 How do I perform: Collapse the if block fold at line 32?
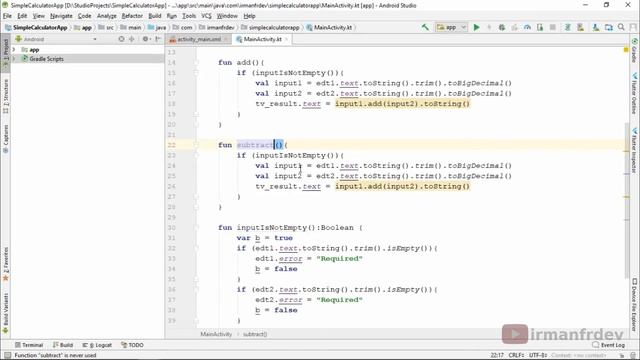pos(196,248)
